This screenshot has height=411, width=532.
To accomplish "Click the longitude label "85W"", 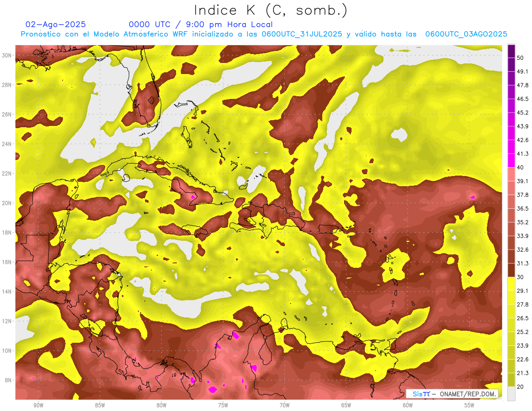I will click(x=100, y=405).
